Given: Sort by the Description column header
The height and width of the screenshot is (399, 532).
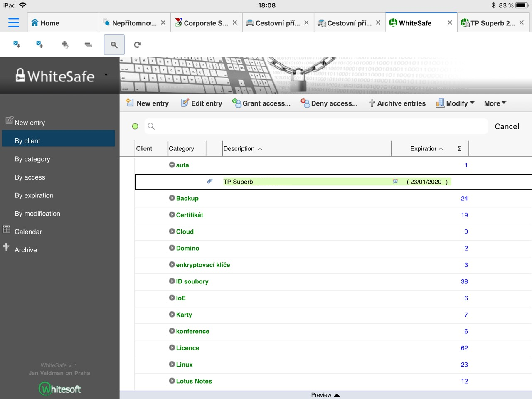Looking at the screenshot, I should coord(239,149).
